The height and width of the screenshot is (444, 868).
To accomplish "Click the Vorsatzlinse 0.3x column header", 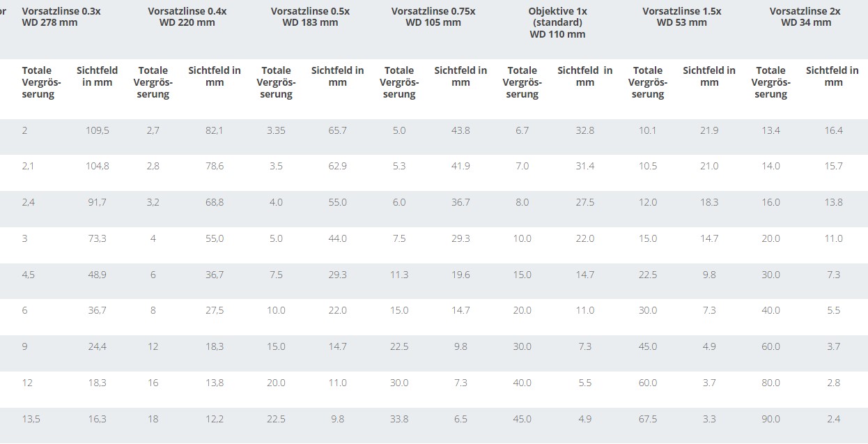I will [61, 17].
